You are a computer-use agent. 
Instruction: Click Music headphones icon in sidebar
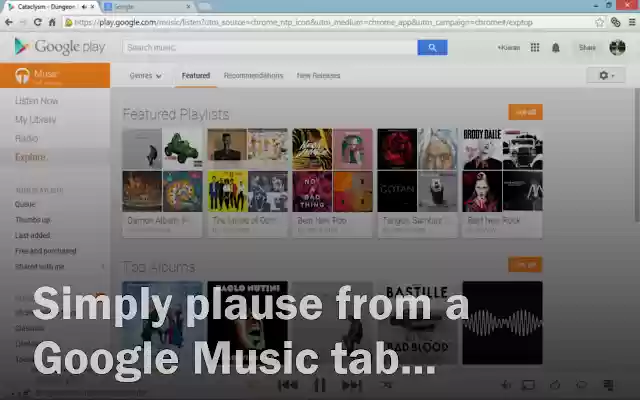[x=22, y=76]
